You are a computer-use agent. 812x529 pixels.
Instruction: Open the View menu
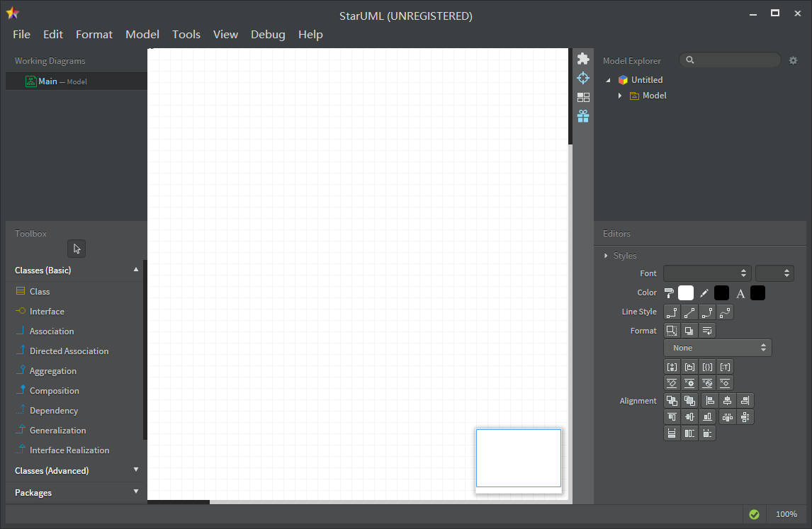tap(225, 34)
